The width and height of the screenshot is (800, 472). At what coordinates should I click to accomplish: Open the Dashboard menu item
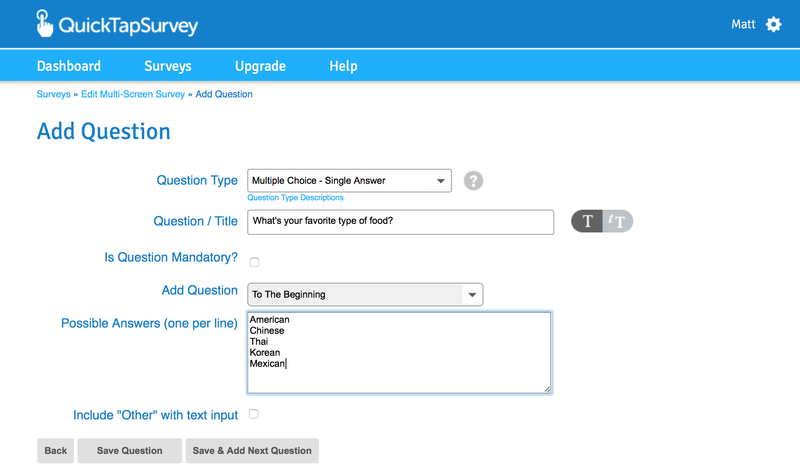click(69, 66)
